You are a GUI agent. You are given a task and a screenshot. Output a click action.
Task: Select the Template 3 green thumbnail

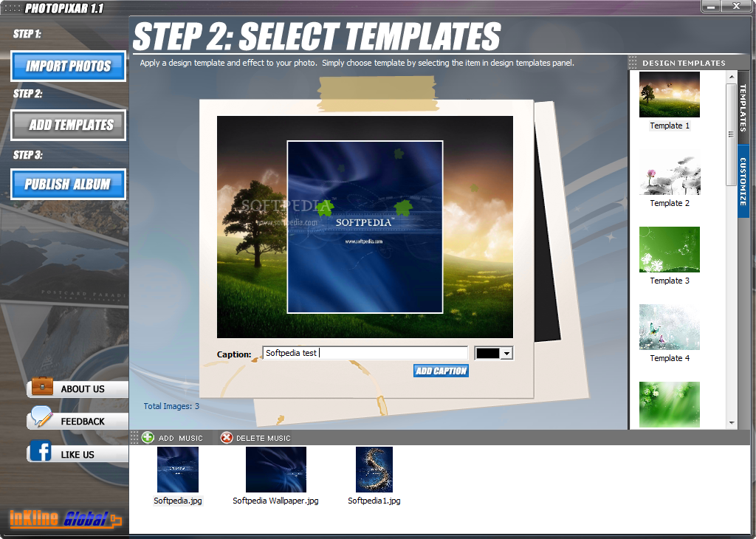pyautogui.click(x=669, y=250)
